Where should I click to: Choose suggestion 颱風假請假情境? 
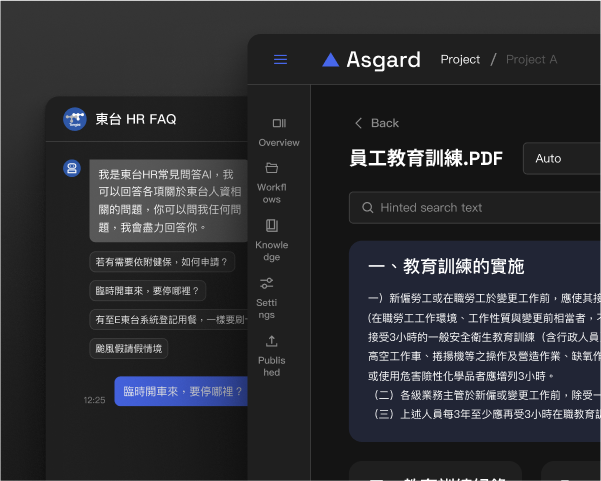tap(128, 348)
